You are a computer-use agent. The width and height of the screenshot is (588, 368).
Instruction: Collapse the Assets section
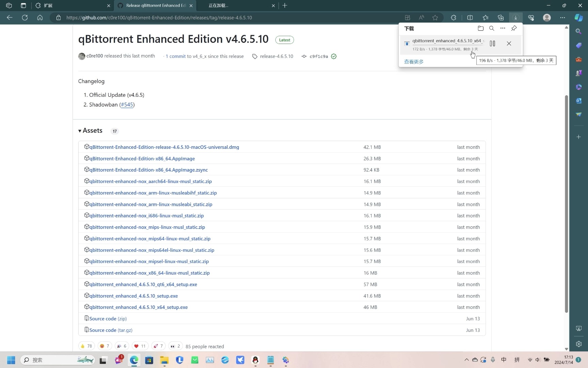point(90,131)
